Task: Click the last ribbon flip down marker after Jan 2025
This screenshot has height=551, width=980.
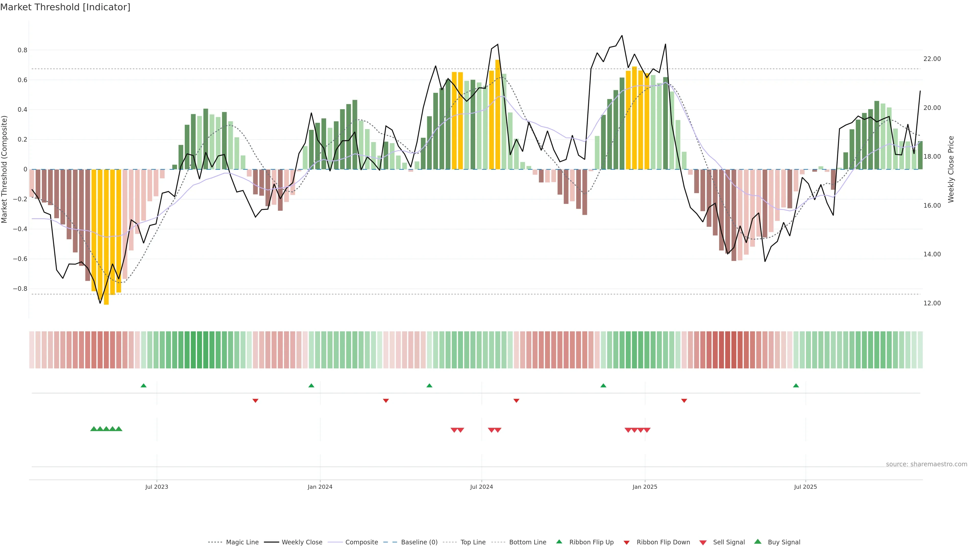Action: pyautogui.click(x=684, y=401)
